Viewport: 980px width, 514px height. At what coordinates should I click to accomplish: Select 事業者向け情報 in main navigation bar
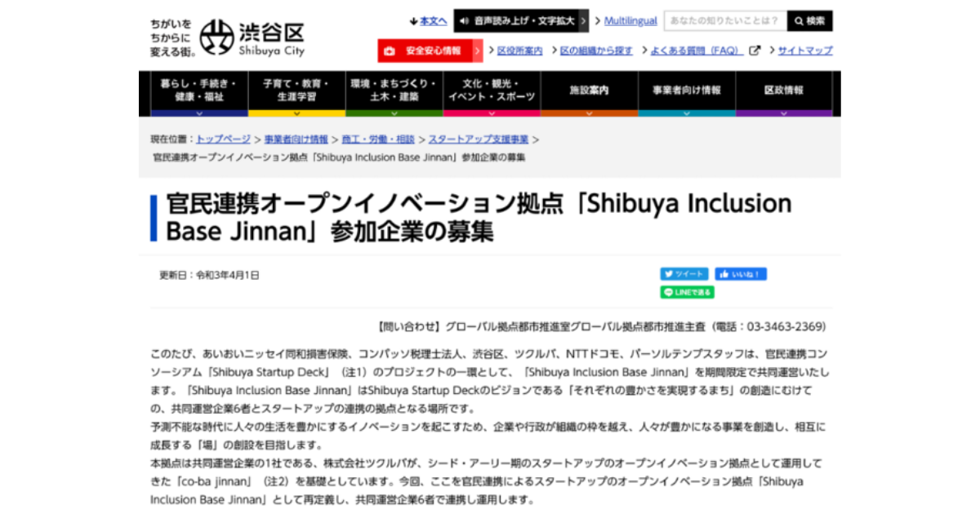pos(686,91)
